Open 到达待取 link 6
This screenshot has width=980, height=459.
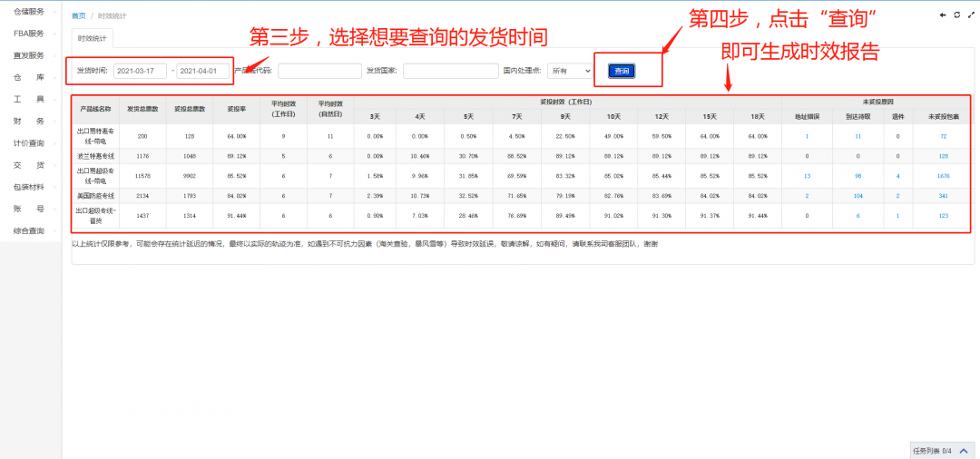coord(858,216)
